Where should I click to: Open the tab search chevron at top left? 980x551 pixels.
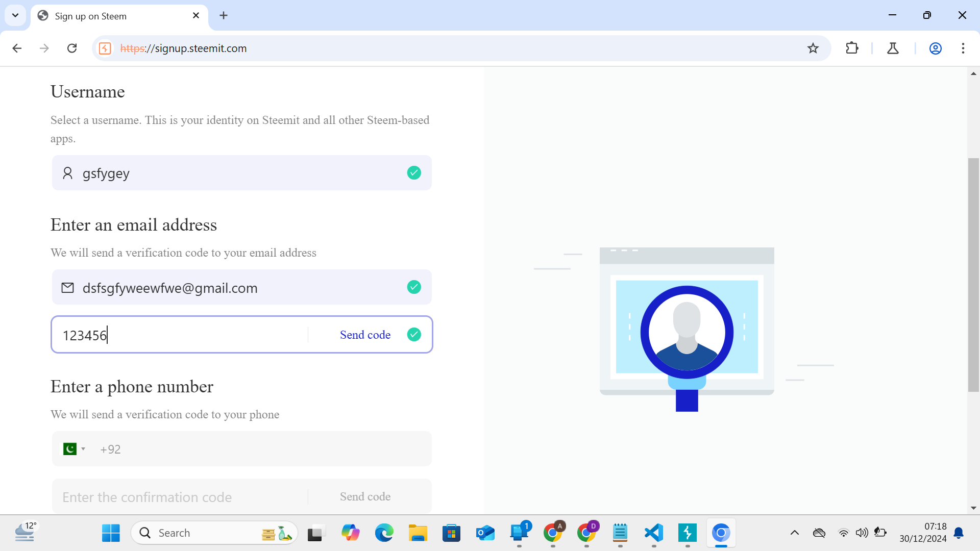tap(15, 15)
